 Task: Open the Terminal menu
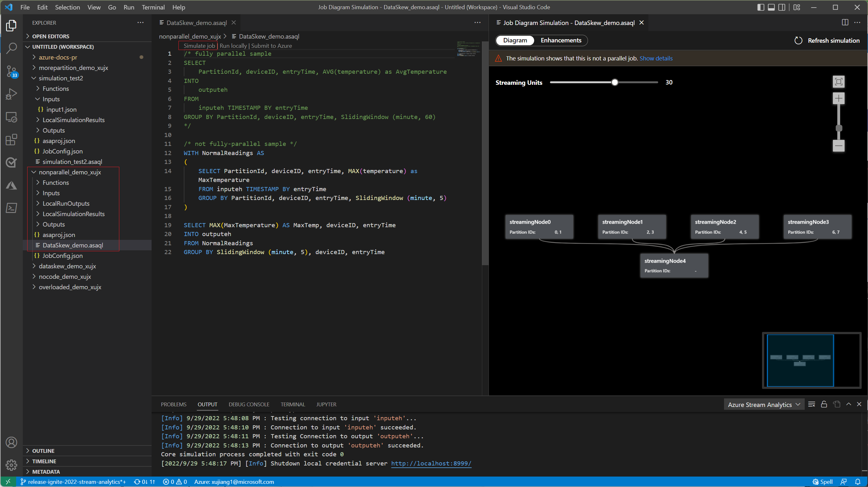[153, 7]
